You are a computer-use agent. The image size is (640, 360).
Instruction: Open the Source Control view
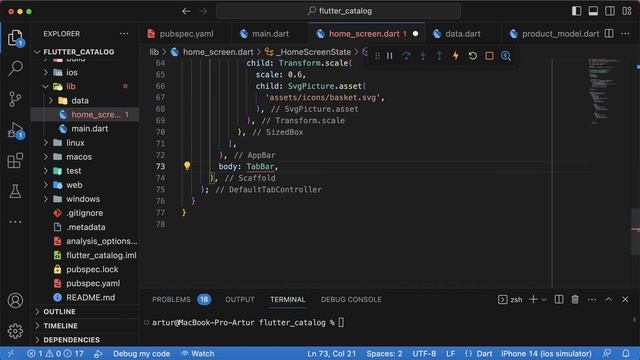tap(15, 99)
